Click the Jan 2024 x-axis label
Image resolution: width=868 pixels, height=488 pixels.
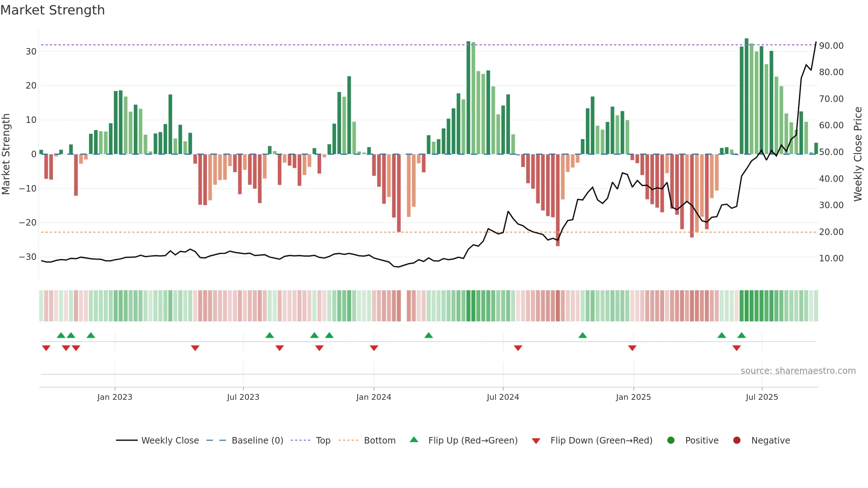click(374, 397)
